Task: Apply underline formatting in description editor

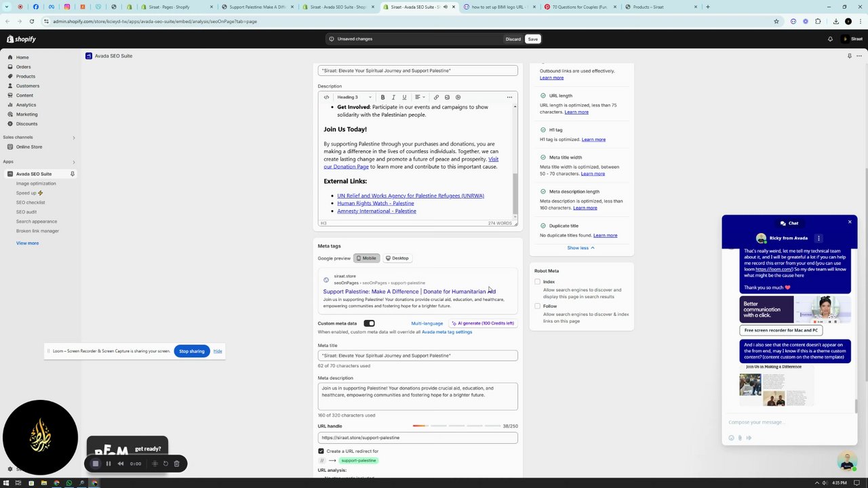Action: (404, 97)
